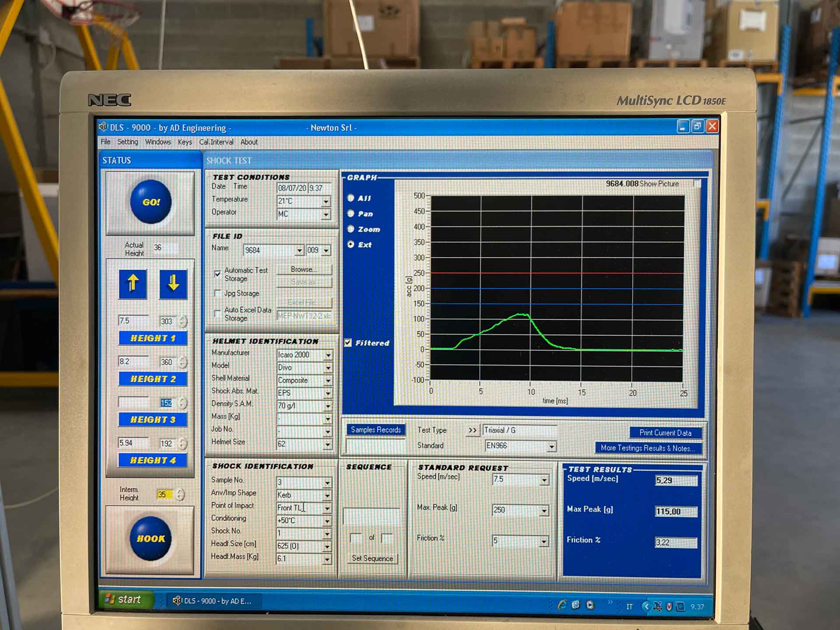Click the DLS-9000 taskbar entry
Image resolution: width=840 pixels, height=630 pixels.
[213, 601]
